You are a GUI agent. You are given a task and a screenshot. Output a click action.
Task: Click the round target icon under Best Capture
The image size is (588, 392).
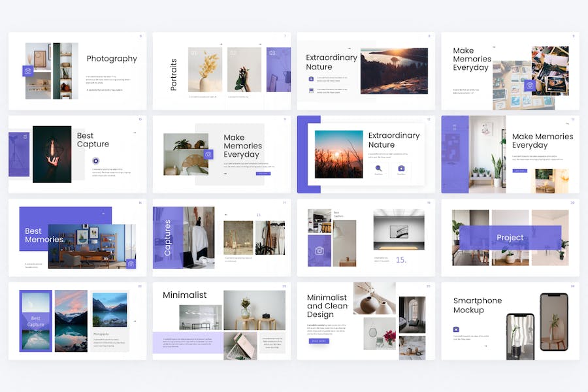click(96, 161)
